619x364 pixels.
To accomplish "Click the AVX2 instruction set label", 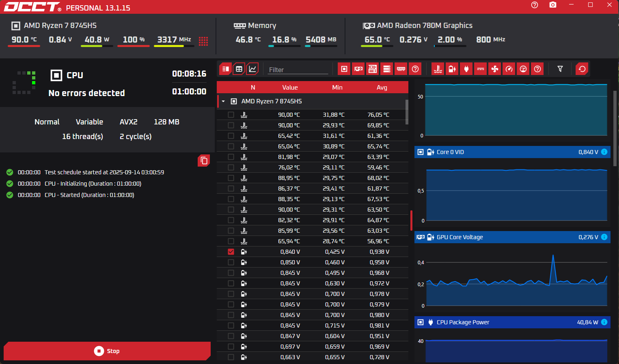I will pyautogui.click(x=128, y=122).
